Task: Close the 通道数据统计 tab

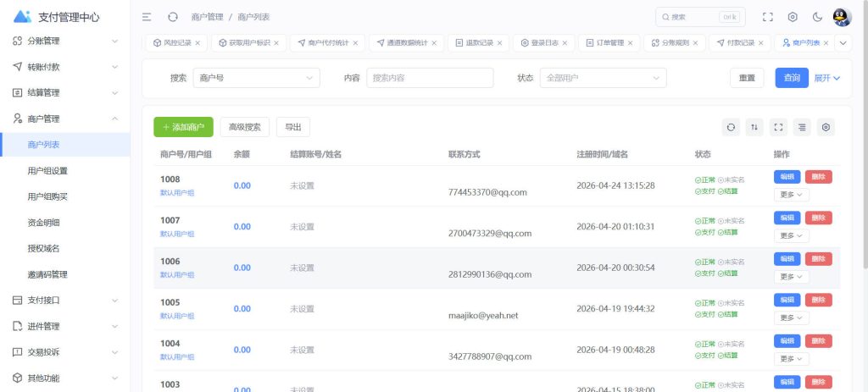Action: coord(434,43)
